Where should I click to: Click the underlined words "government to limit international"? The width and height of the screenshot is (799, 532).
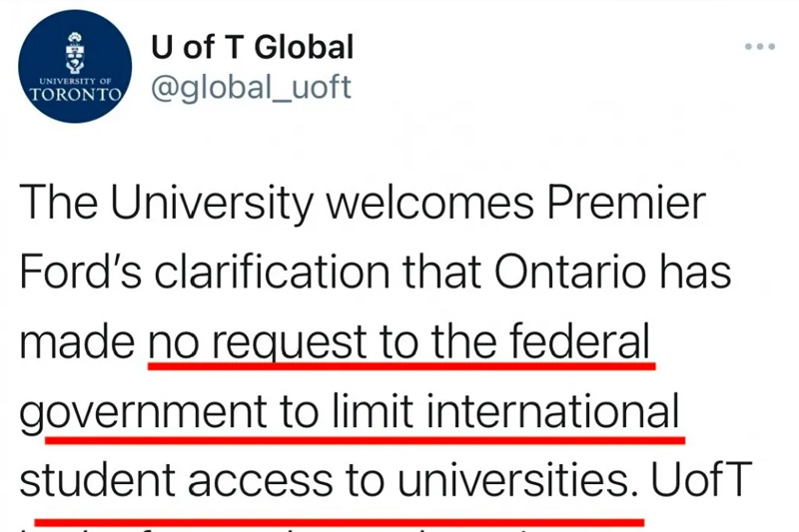350,411
